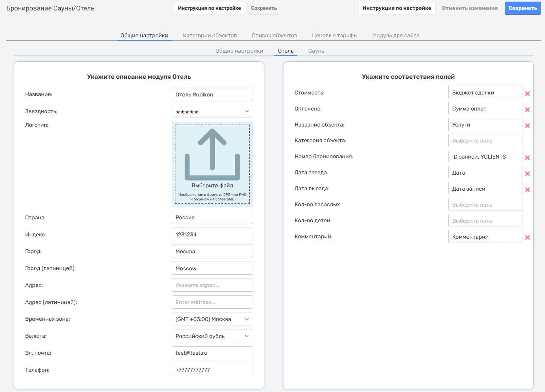Delete the Название объекта mapping via red X

527,126
